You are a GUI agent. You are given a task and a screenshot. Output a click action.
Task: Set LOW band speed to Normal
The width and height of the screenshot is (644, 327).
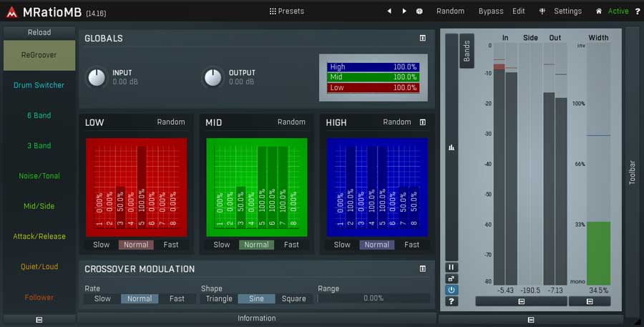coord(136,245)
